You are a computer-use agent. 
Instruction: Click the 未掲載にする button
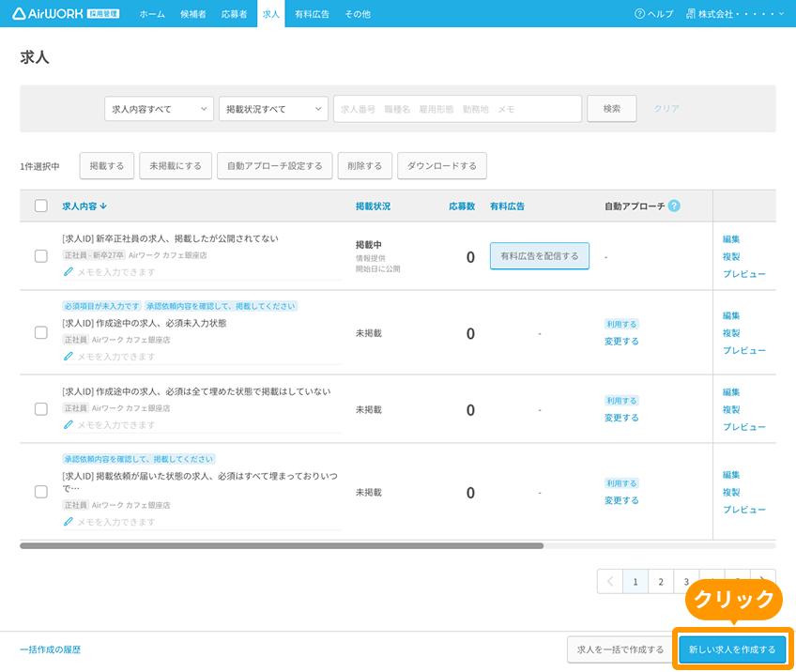(x=176, y=166)
